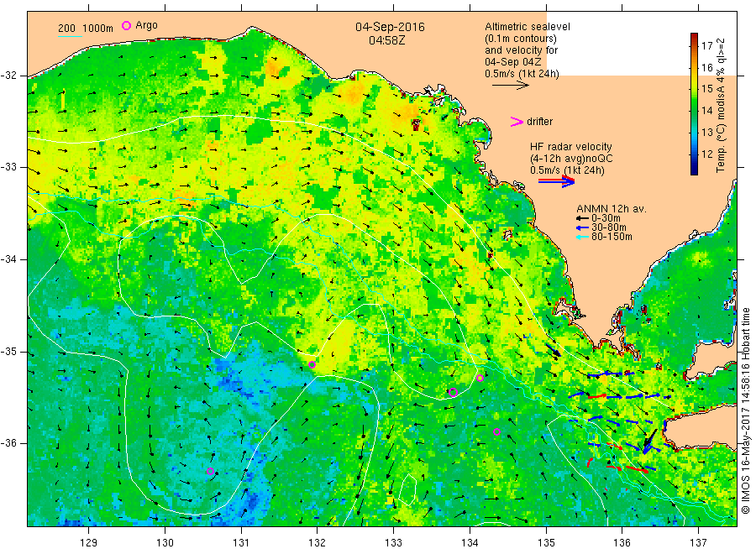Viewport: 756px width, 554px height.
Task: Click the 0-30m depth label
Action: [x=606, y=218]
